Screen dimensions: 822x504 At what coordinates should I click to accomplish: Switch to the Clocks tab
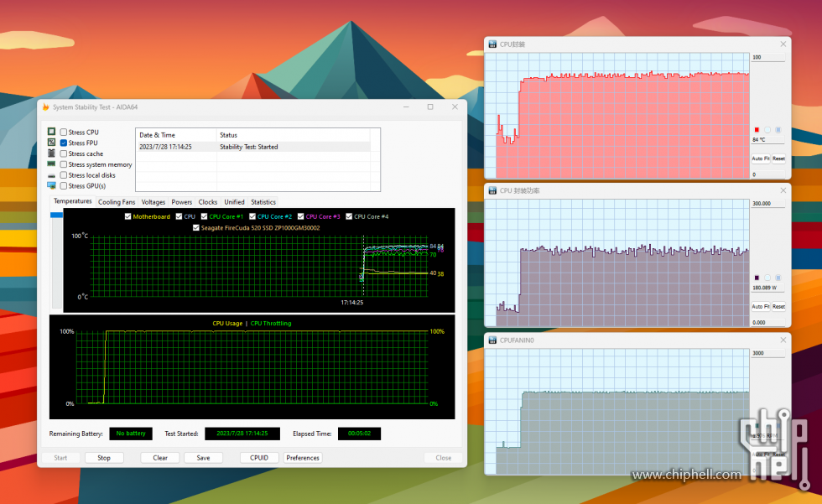(x=208, y=202)
